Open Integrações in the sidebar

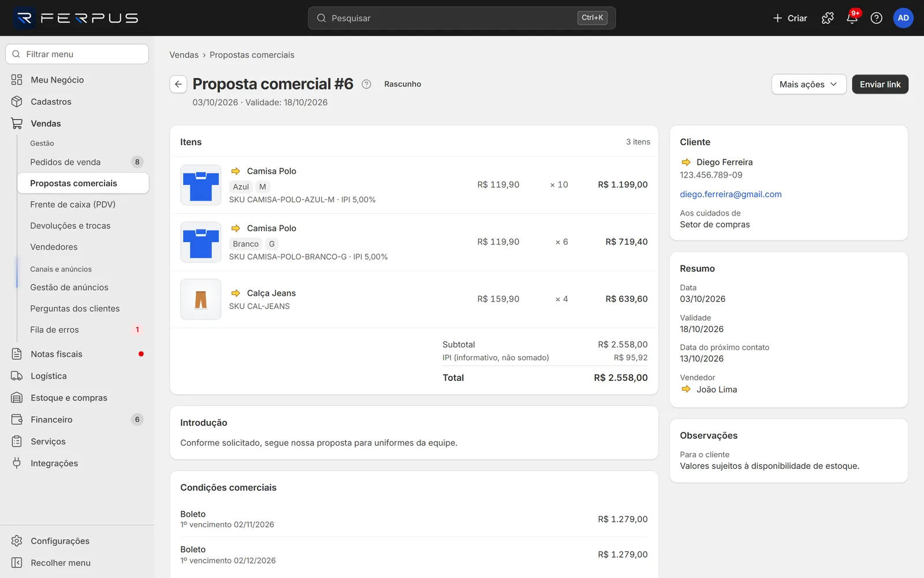[x=77, y=464]
